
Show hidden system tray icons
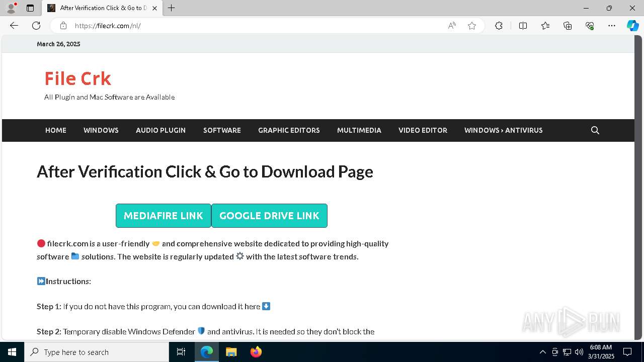542,352
